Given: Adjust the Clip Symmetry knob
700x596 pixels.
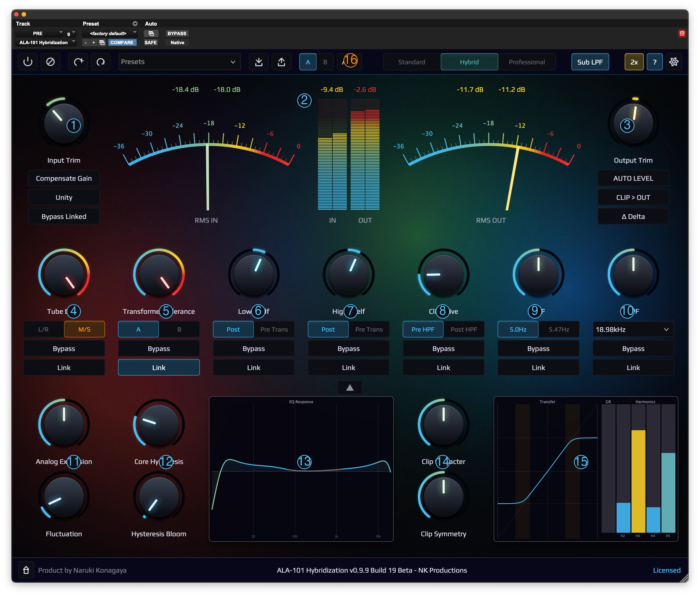Looking at the screenshot, I should (443, 497).
